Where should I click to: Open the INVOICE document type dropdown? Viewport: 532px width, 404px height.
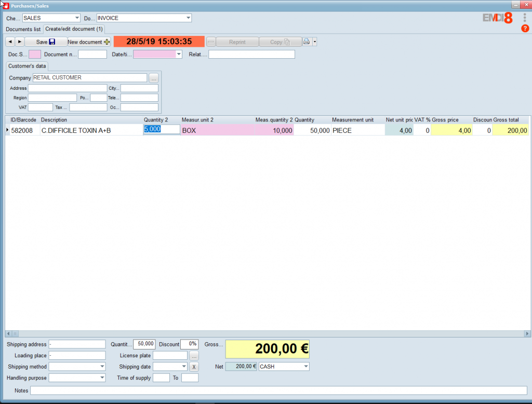[188, 18]
